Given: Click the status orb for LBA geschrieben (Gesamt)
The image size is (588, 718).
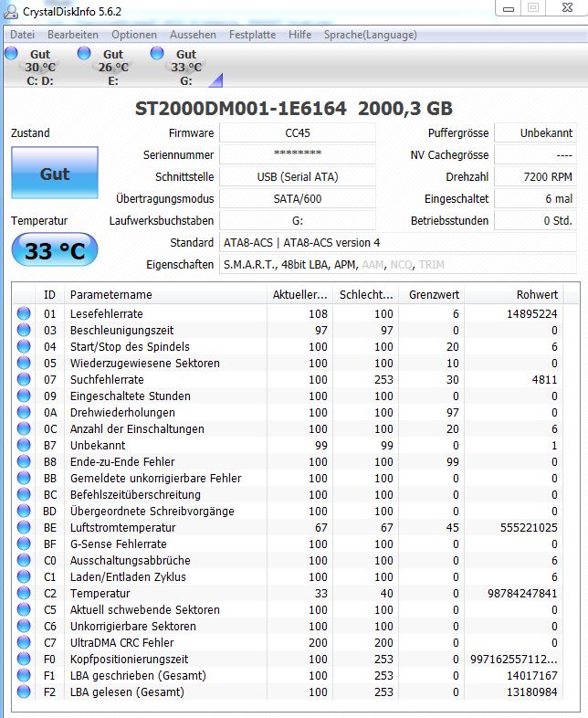Looking at the screenshot, I should [x=24, y=675].
